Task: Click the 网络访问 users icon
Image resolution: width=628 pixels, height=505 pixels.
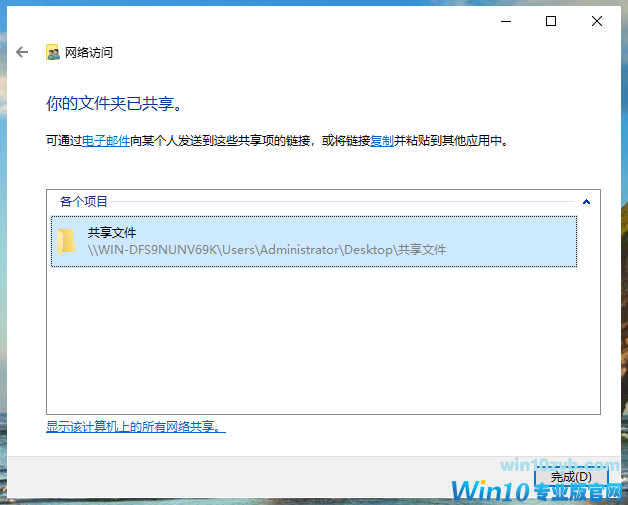Action: (52, 52)
